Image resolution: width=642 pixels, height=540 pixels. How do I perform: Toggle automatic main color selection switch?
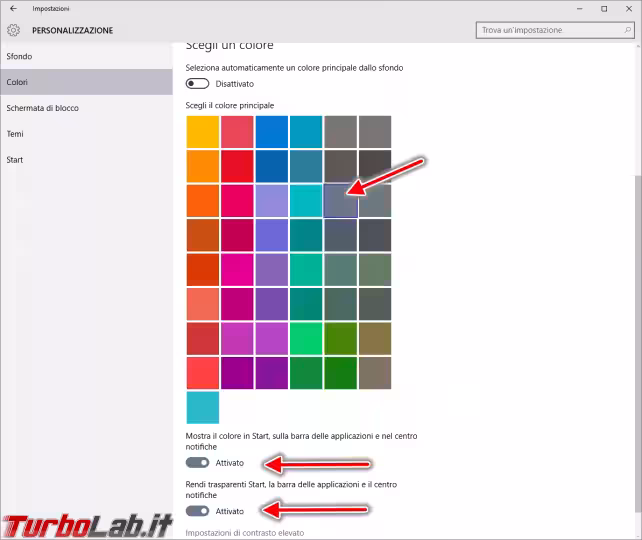[197, 84]
